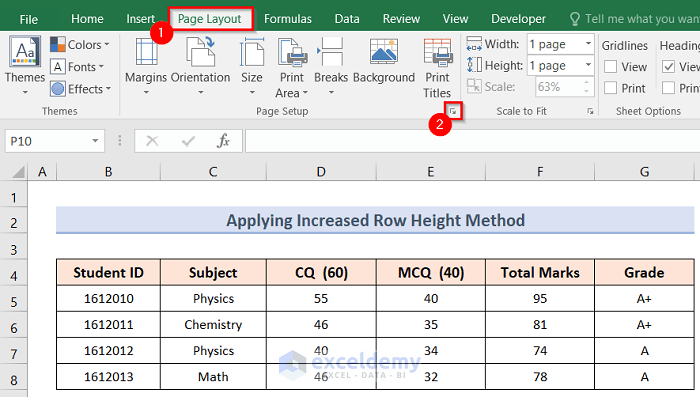Select cell with total marks 95
The height and width of the screenshot is (397, 700).
point(540,298)
